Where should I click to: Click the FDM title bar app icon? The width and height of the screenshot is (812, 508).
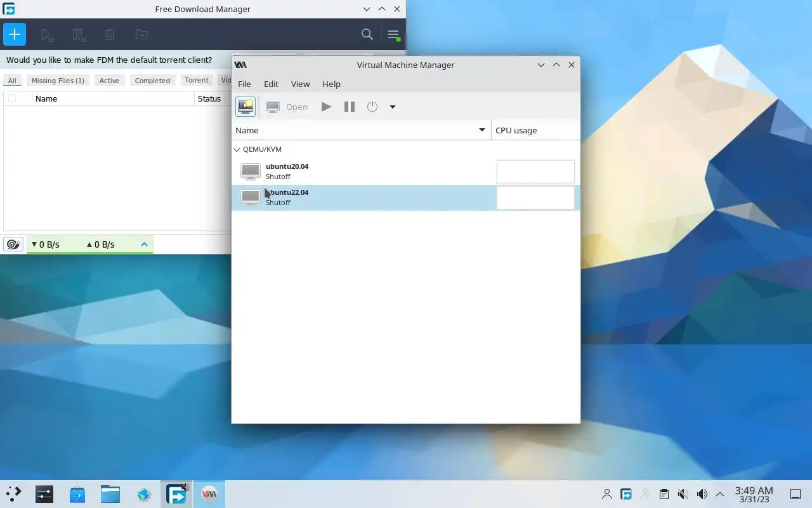9,9
